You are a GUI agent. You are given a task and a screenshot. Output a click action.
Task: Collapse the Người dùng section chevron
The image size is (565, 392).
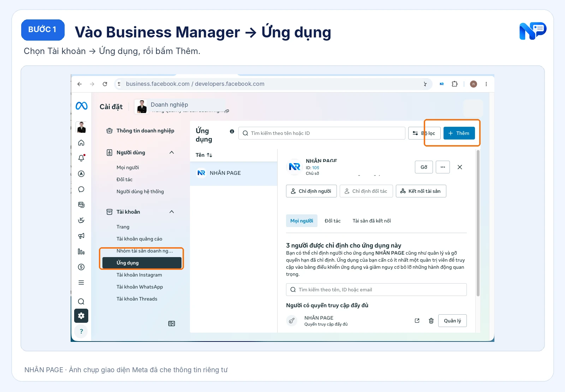(x=172, y=153)
